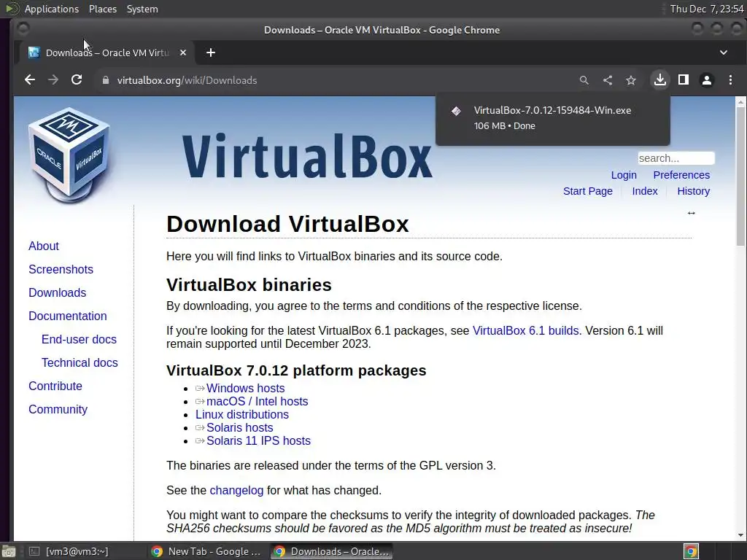
Task: Open the System menu
Action: (x=142, y=9)
